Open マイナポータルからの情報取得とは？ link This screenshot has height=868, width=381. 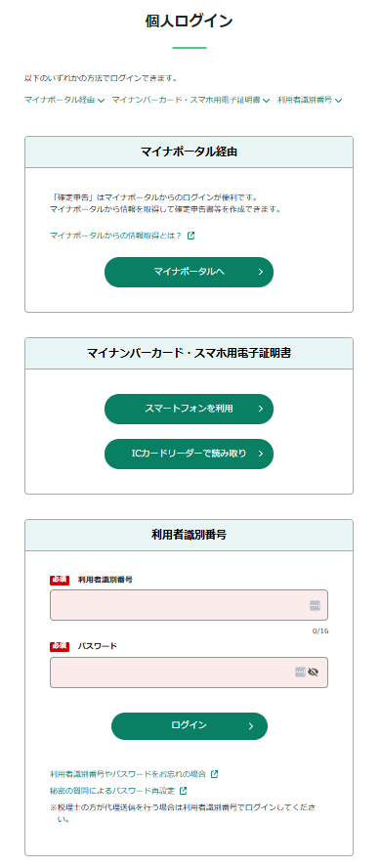pos(116,236)
